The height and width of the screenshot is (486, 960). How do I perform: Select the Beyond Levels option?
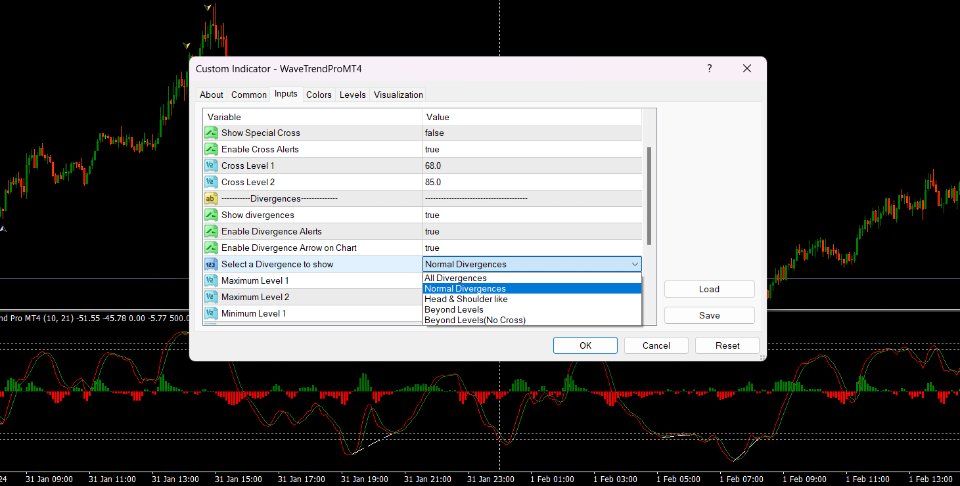coord(532,310)
